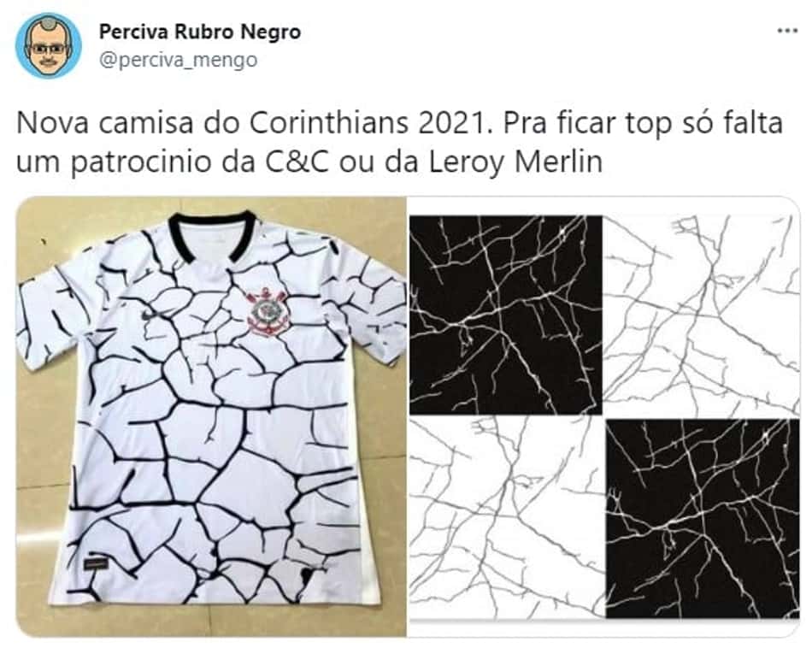Click C&C in the tweet text
Image resolution: width=812 pixels, height=648 pixels.
tap(297, 162)
